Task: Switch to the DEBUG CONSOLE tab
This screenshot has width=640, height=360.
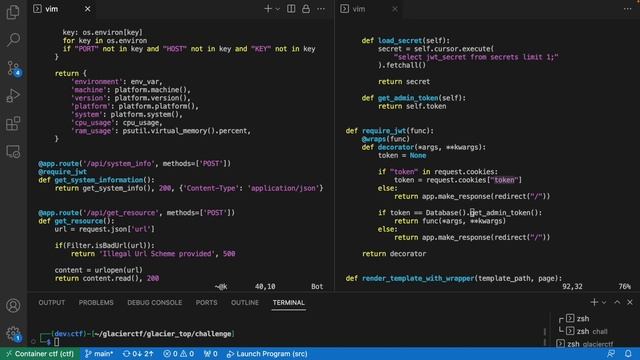Action: point(154,302)
